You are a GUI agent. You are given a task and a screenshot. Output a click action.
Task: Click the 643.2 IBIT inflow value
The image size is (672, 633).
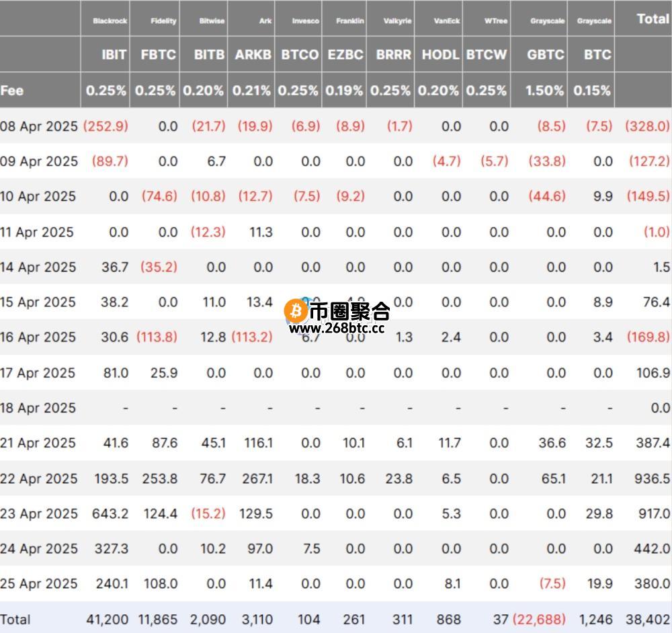pos(110,514)
